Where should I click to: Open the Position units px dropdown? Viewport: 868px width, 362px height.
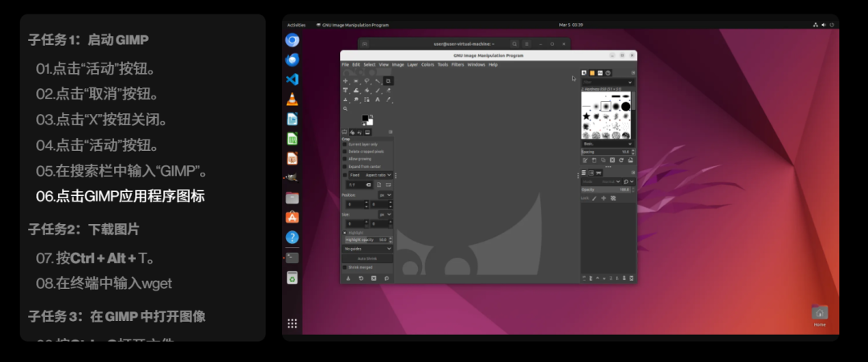coord(385,195)
